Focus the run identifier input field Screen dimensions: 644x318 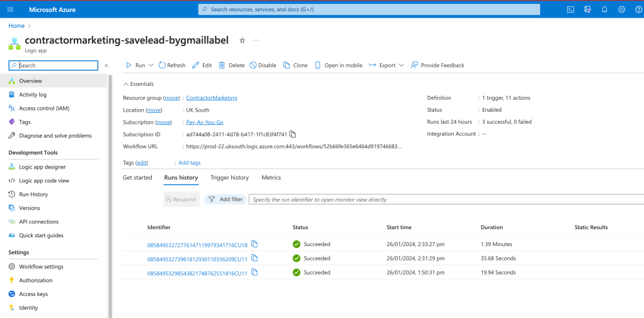(x=446, y=199)
